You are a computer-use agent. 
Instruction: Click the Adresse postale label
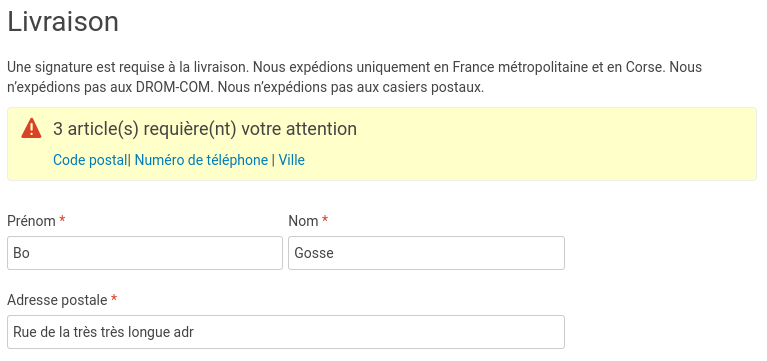(x=57, y=300)
